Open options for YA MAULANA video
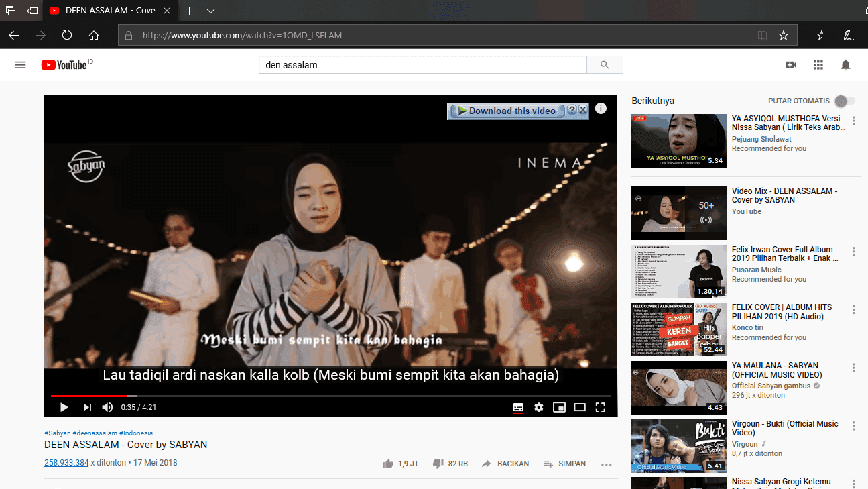 pyautogui.click(x=853, y=368)
